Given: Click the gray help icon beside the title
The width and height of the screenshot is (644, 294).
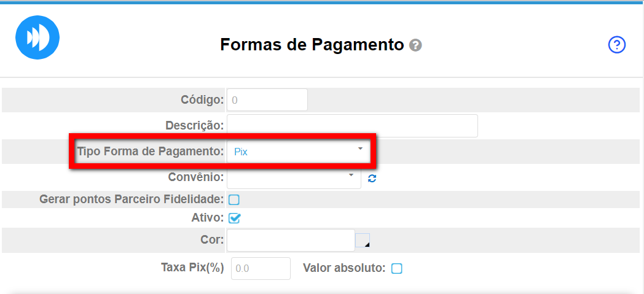Looking at the screenshot, I should pyautogui.click(x=416, y=45).
